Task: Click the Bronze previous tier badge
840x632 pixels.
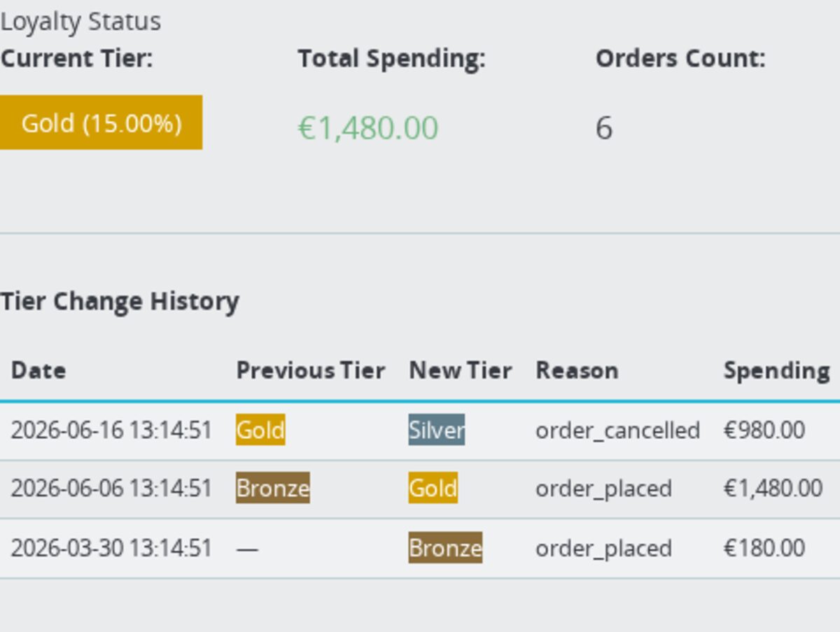Action: [x=273, y=488]
